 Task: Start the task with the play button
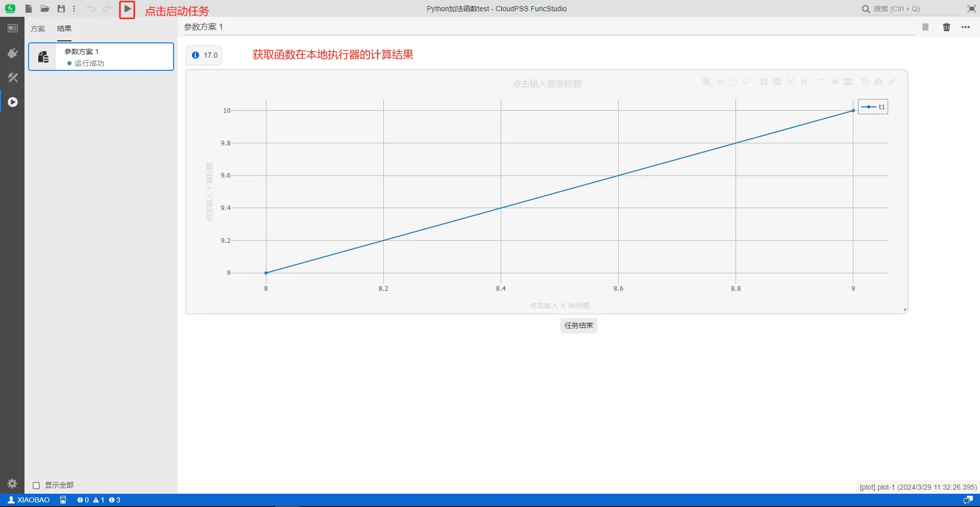pos(127,9)
